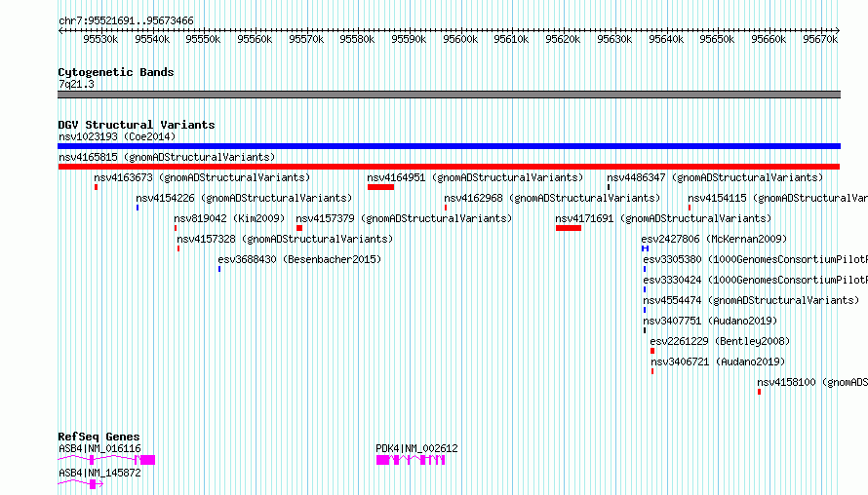This screenshot has width=868, height=495.
Task: Select the blue esv2427806 marker
Action: click(645, 248)
